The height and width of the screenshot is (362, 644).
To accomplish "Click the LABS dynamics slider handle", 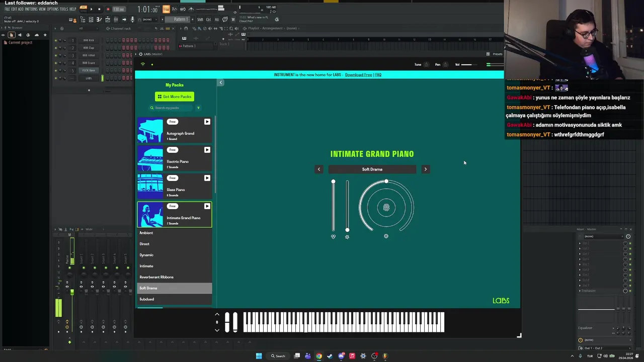I will click(347, 230).
